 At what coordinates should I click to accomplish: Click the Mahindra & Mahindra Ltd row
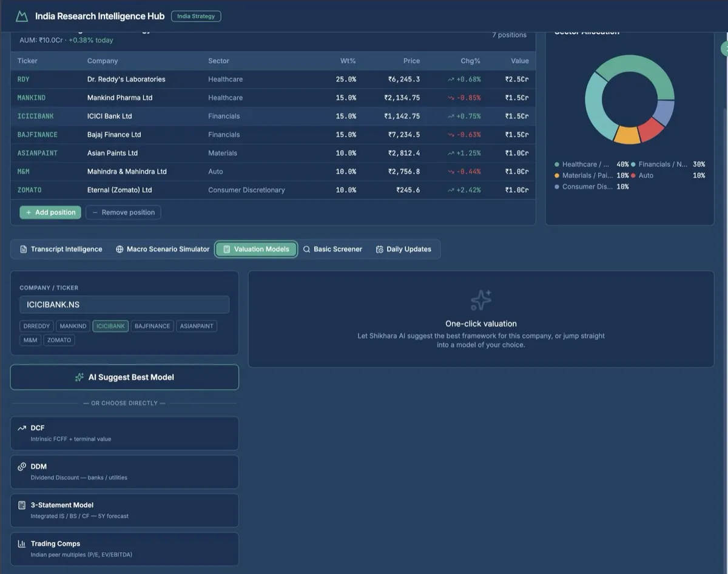point(273,172)
